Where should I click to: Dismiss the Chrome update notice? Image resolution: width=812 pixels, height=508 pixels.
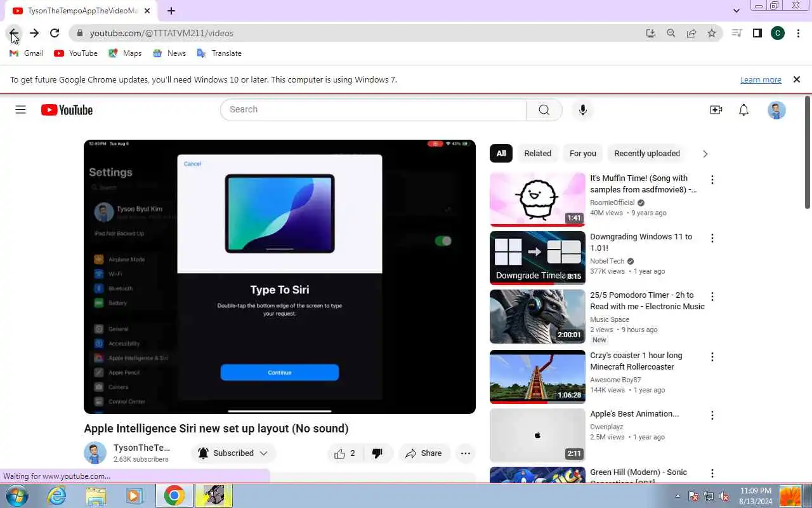tap(797, 80)
